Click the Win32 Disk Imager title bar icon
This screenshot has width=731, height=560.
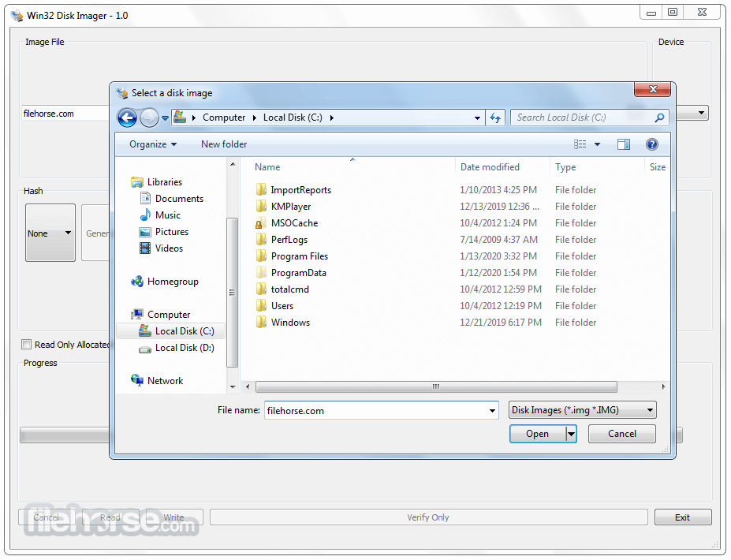17,16
